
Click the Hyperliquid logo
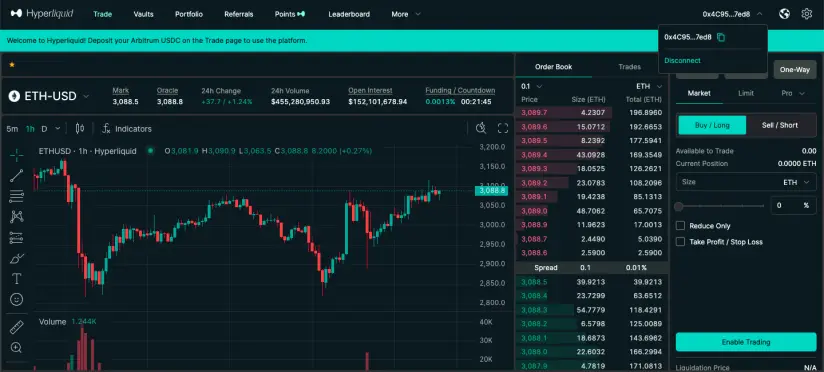(x=42, y=14)
